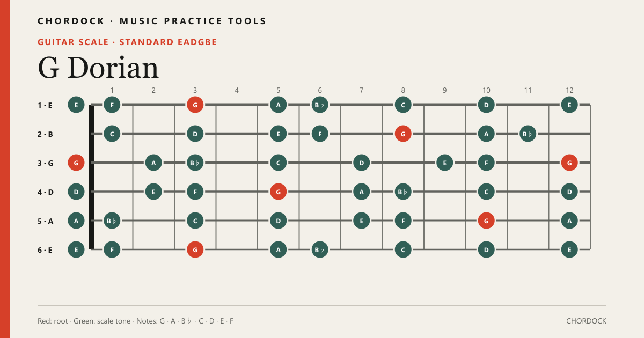Select the C note on string 6, fret 8
644x338 pixels.
click(403, 249)
